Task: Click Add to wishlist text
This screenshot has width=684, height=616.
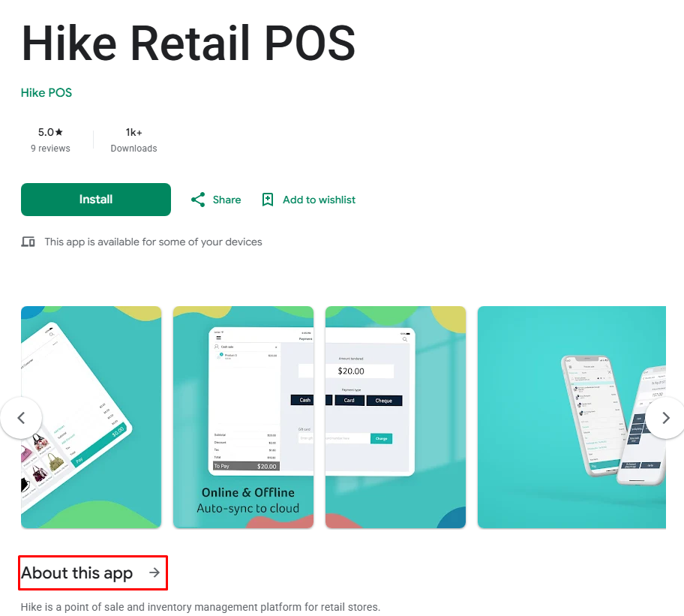Action: pos(319,200)
